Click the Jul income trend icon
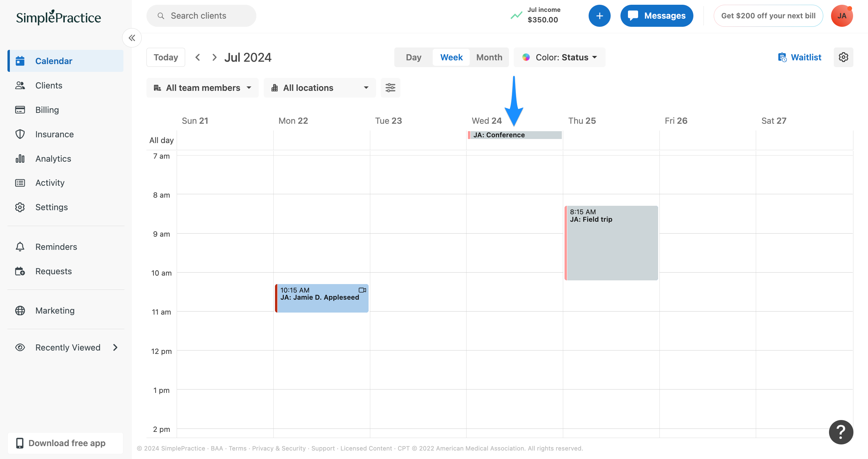 pyautogui.click(x=516, y=16)
